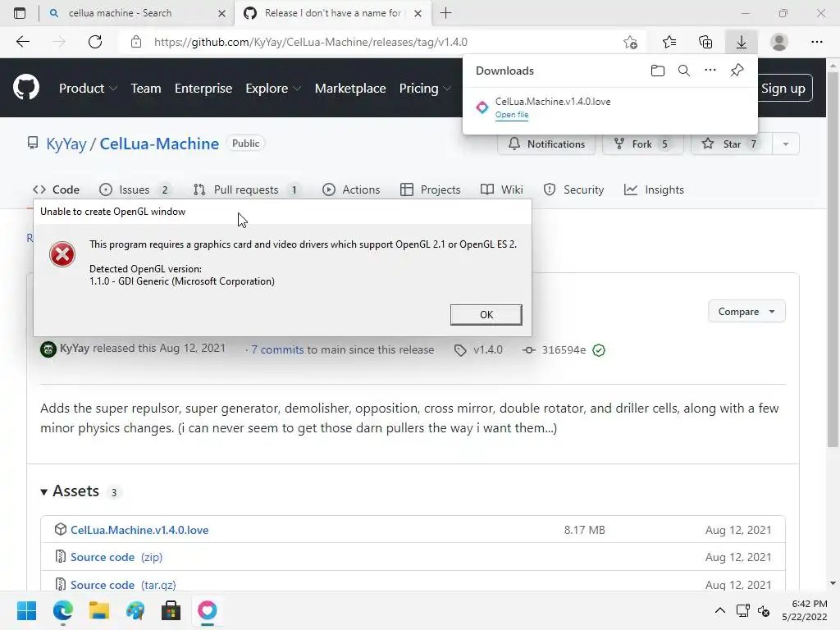The height and width of the screenshot is (630, 840).
Task: Open CelLua-Machine repository link
Action: tap(159, 144)
